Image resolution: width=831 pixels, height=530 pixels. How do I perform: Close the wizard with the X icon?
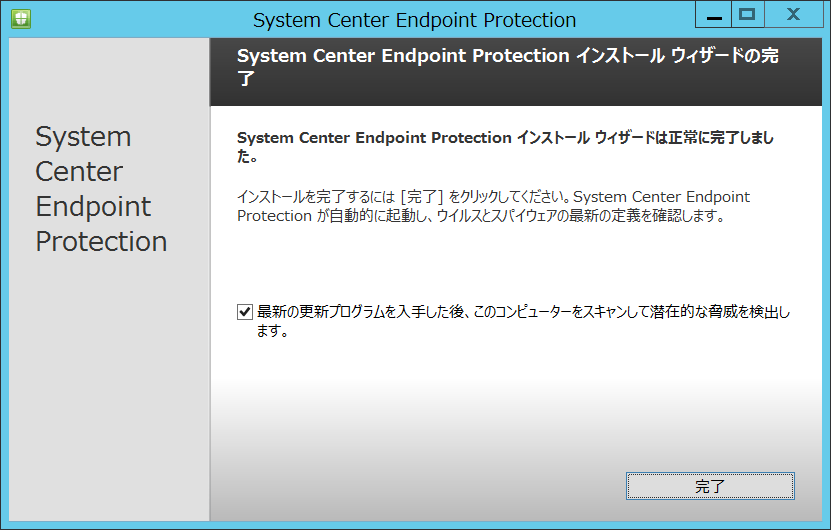click(x=793, y=15)
